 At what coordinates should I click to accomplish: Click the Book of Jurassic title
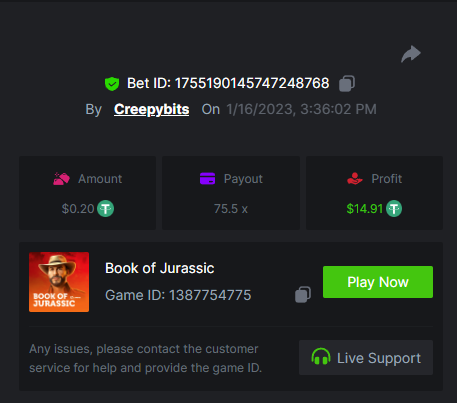pyautogui.click(x=160, y=268)
